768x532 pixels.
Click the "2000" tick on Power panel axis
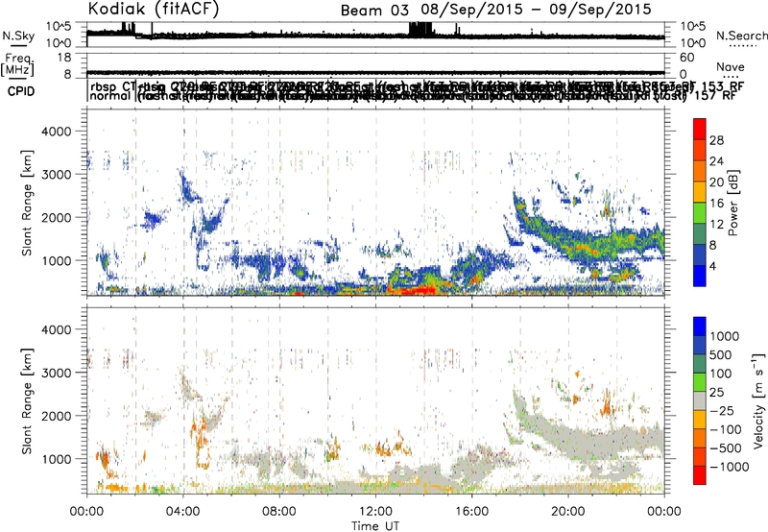point(57,217)
